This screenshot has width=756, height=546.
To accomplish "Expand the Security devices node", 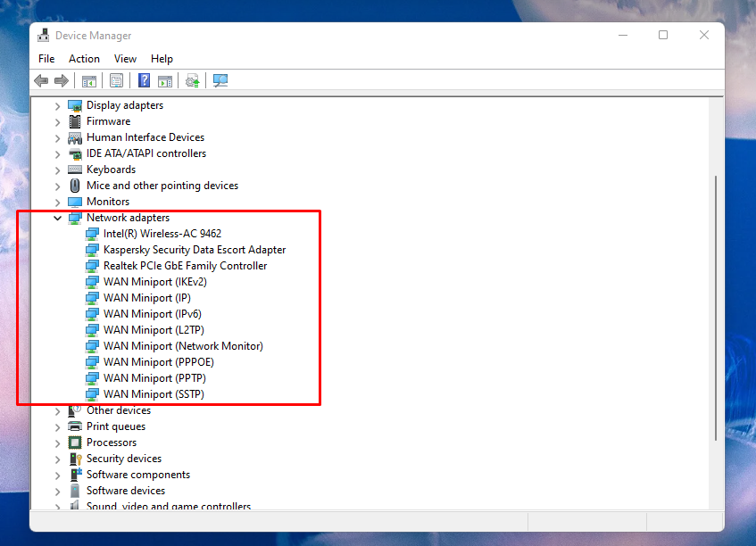I will point(57,459).
